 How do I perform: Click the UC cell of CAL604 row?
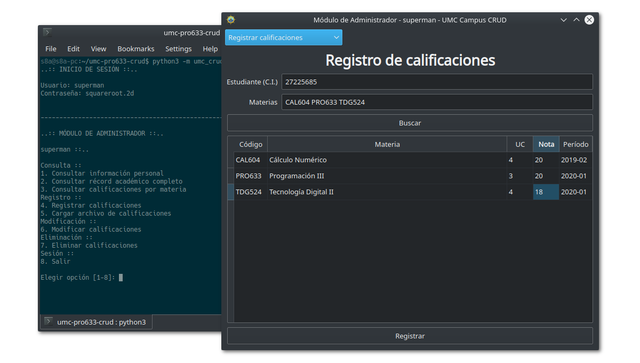[520, 160]
